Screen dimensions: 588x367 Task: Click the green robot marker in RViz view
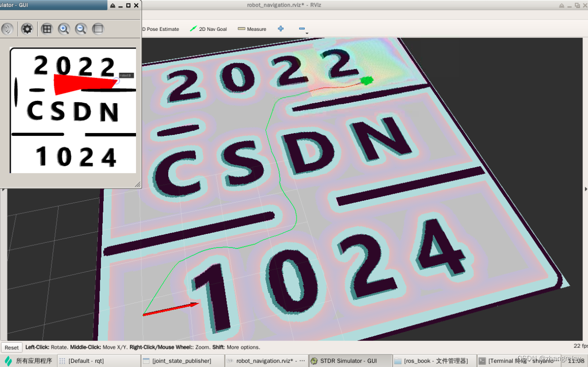tap(367, 80)
